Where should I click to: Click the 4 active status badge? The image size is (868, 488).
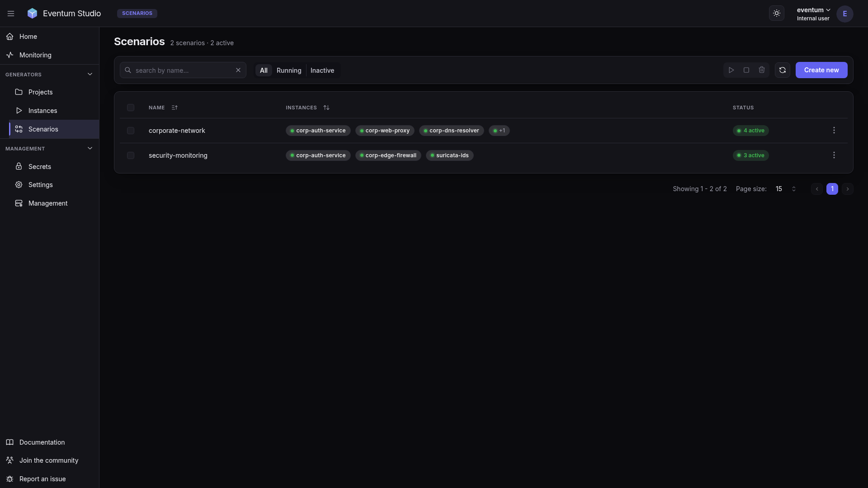pos(751,131)
